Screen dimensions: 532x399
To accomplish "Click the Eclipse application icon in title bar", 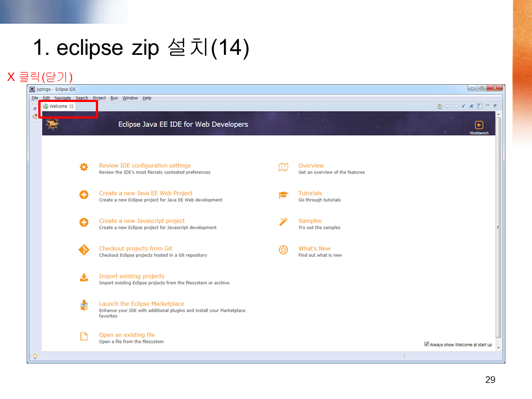I will 32,89.
